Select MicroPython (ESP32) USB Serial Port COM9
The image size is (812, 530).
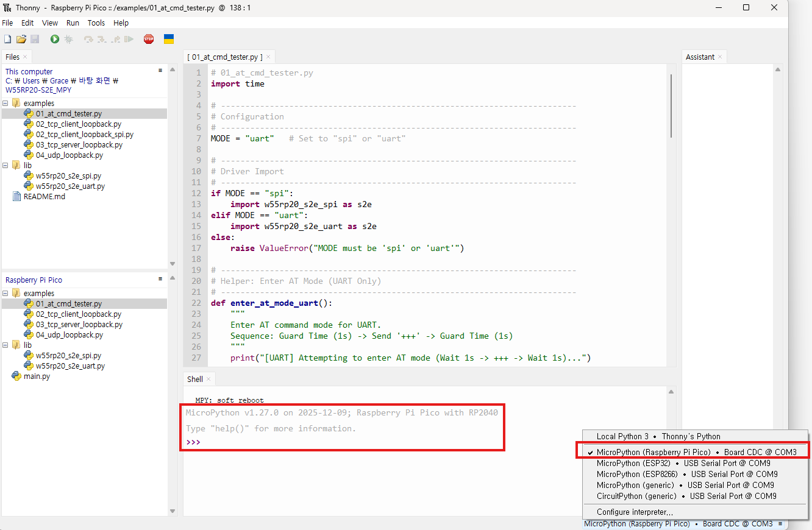click(696, 463)
